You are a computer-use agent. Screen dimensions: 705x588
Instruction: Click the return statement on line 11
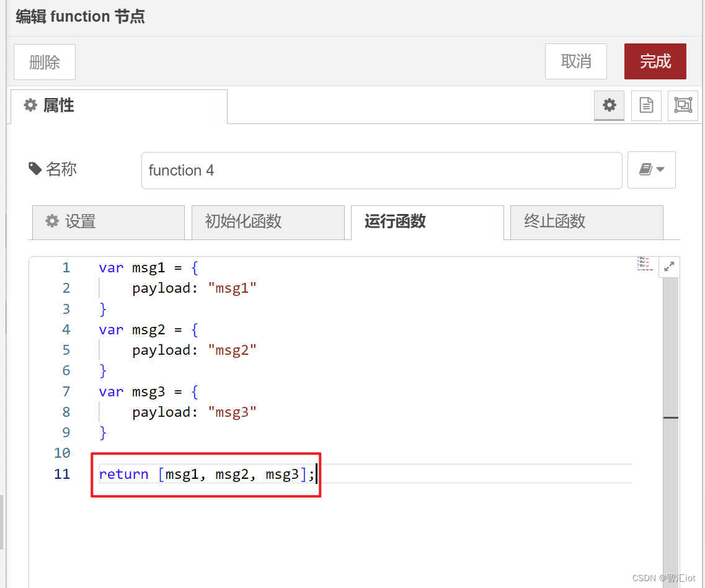click(x=206, y=474)
